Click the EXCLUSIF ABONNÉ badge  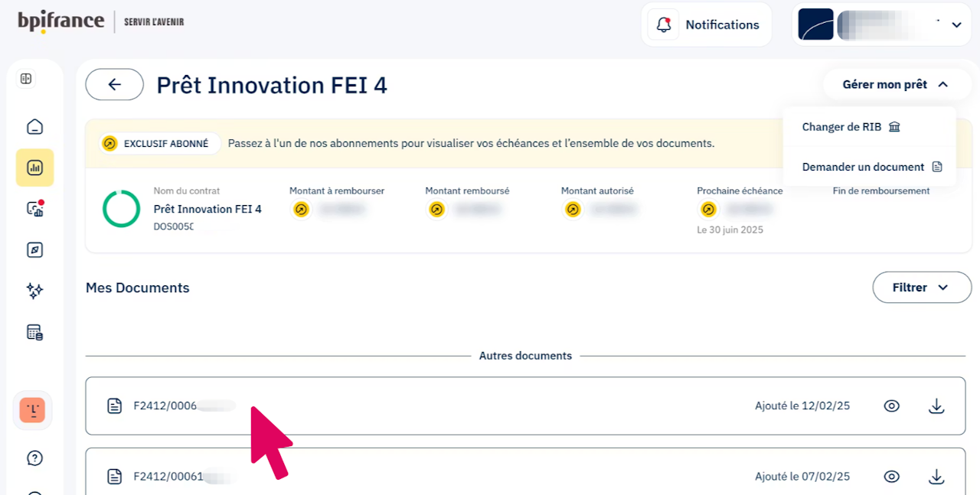(x=159, y=144)
